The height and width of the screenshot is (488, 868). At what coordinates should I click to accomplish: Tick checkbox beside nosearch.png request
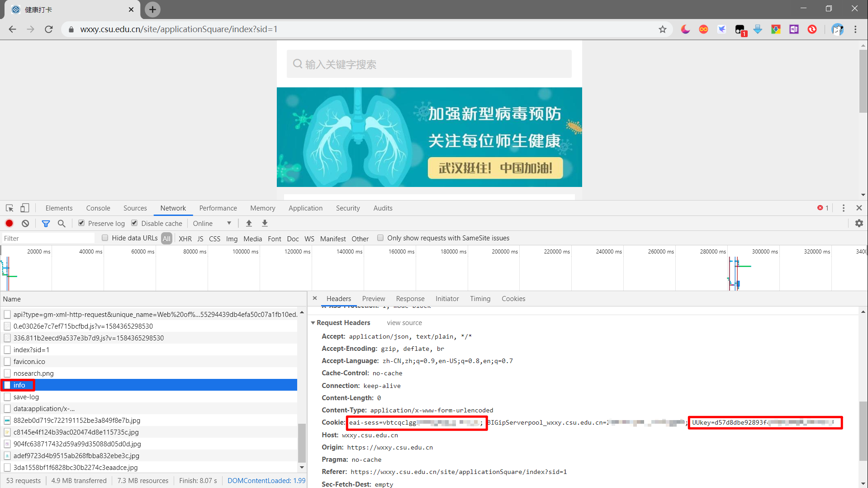[7, 373]
